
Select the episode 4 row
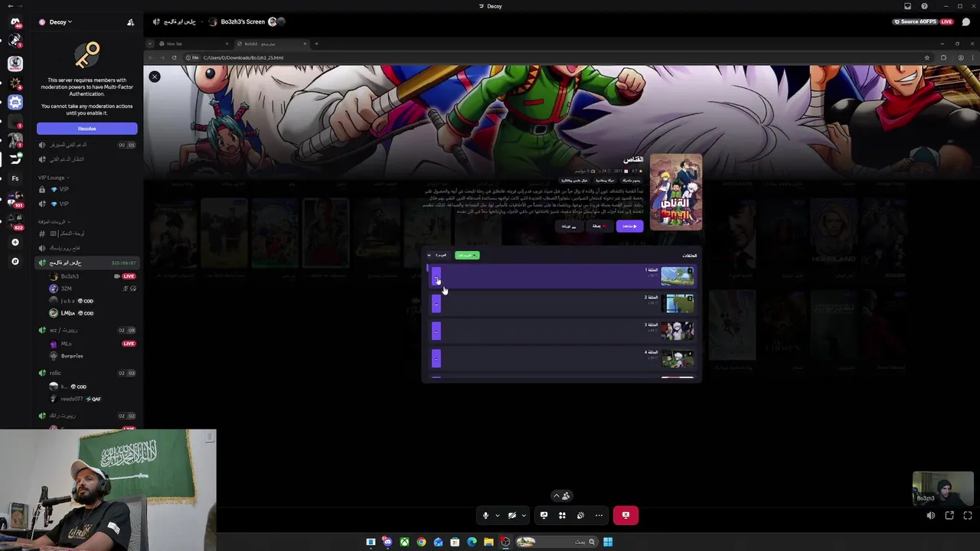(x=563, y=358)
